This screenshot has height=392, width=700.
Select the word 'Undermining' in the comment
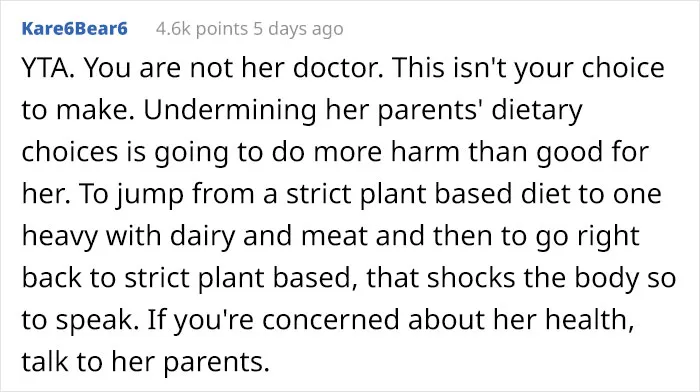(230, 110)
